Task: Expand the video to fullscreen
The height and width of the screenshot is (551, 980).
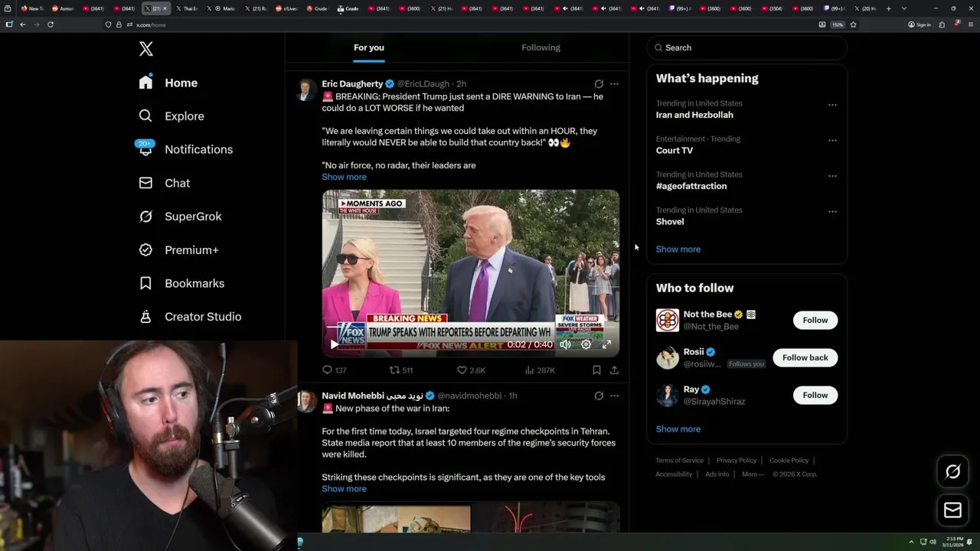Action: (x=606, y=345)
